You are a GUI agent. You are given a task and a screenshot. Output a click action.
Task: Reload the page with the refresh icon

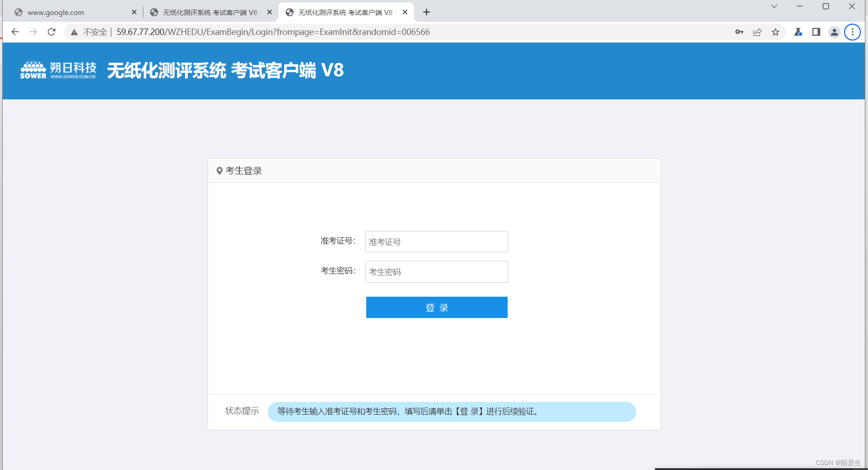[51, 32]
